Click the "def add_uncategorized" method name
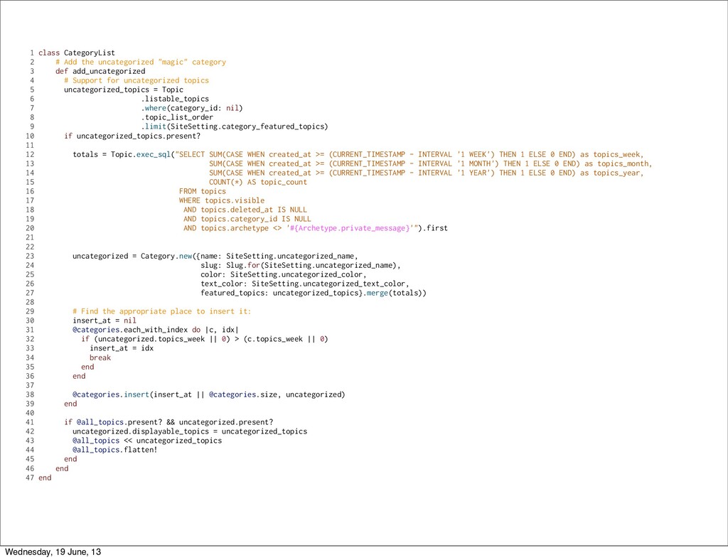Image resolution: width=728 pixels, height=560 pixels. point(100,71)
